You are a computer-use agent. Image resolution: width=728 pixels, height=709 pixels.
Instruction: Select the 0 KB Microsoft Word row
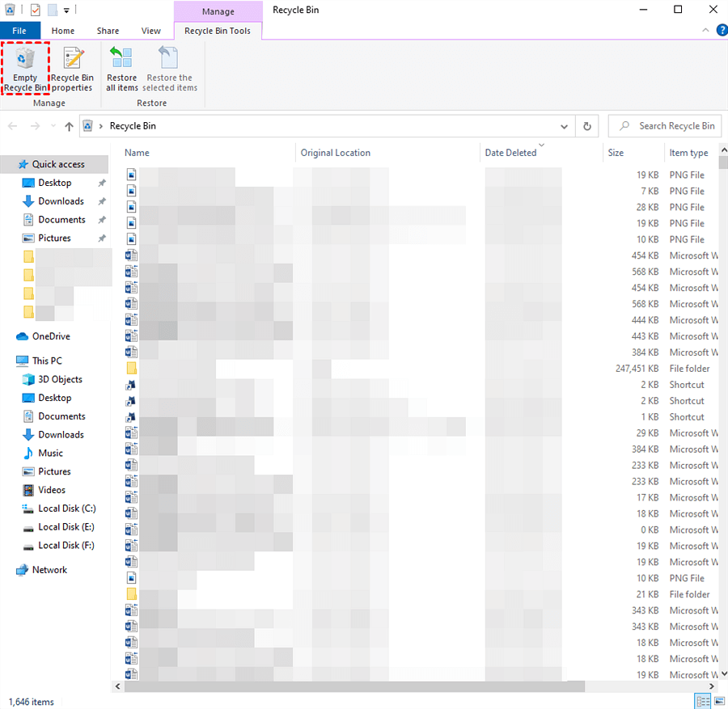pos(420,530)
